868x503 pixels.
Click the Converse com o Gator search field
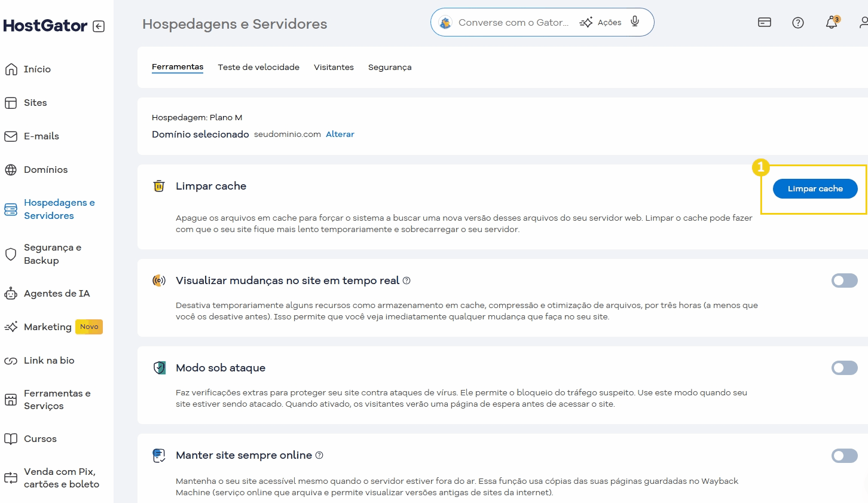(x=514, y=22)
